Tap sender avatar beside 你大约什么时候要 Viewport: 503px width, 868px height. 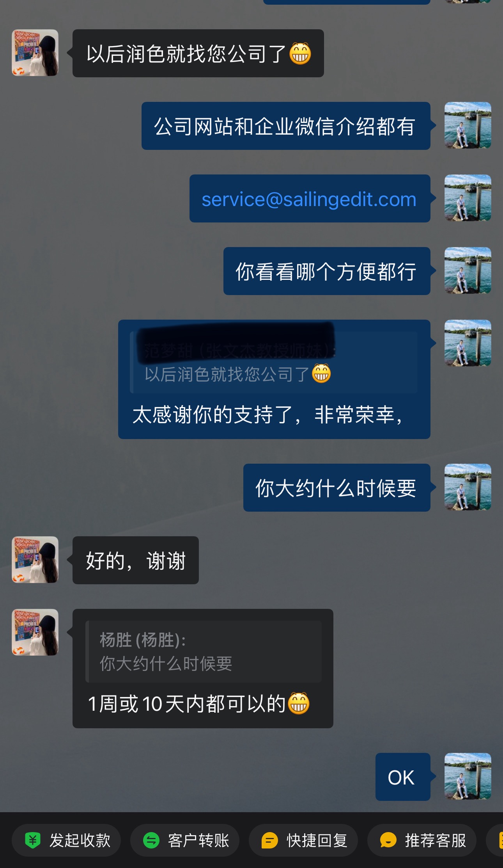point(468,487)
